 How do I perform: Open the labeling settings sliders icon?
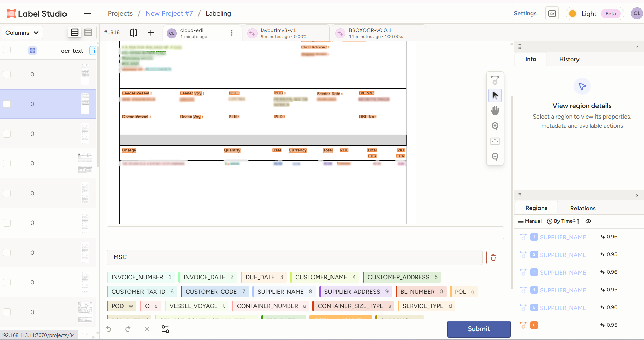coord(165,329)
